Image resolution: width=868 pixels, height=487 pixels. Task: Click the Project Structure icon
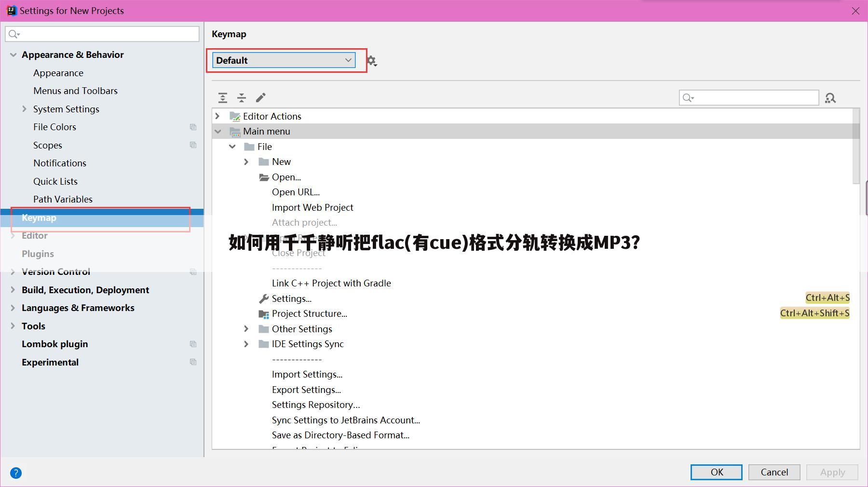point(264,314)
